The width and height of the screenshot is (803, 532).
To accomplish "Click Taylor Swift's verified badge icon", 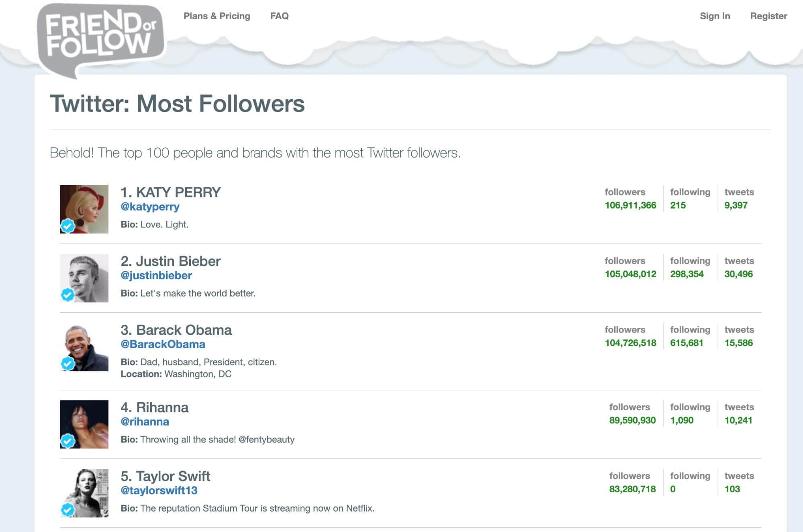I will click(68, 510).
